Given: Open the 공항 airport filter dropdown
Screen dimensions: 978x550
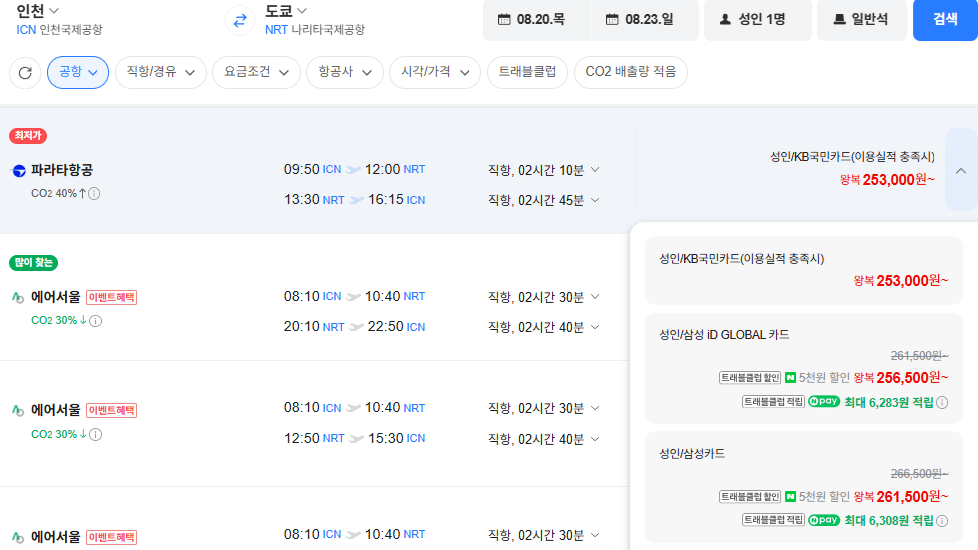Looking at the screenshot, I should 78,72.
